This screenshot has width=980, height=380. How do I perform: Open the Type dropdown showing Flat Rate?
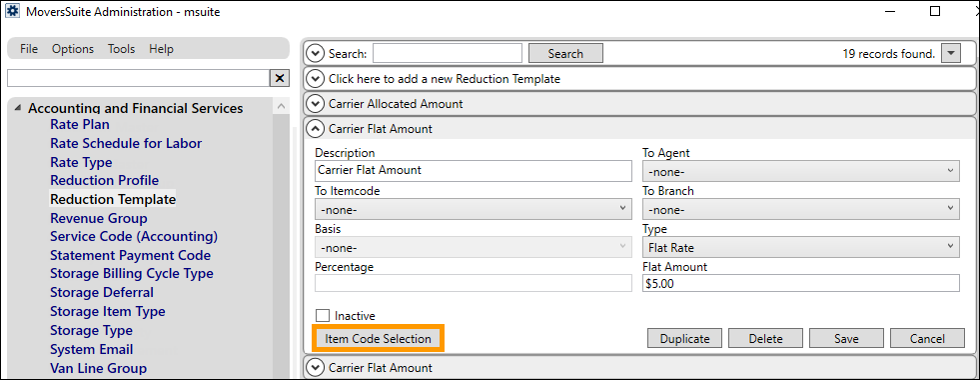800,247
